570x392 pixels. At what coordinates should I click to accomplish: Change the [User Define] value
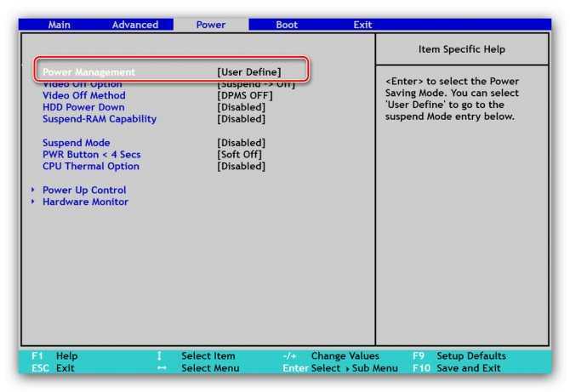coord(249,72)
